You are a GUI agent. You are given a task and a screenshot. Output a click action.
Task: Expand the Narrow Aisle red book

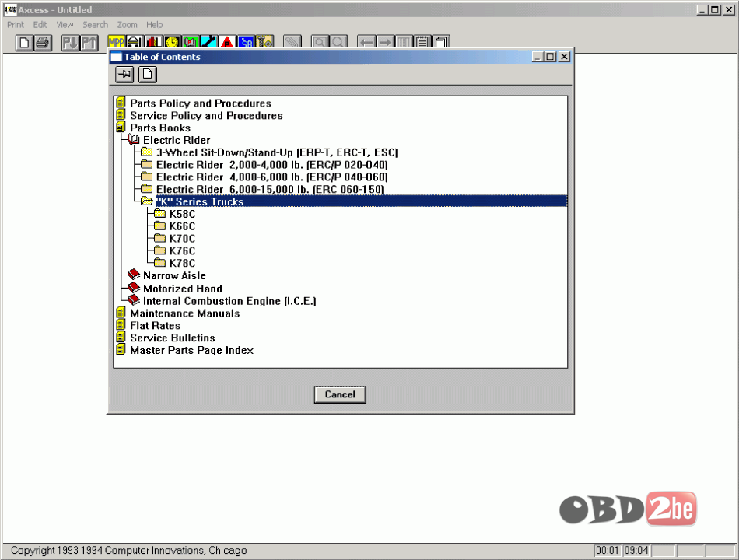(134, 275)
